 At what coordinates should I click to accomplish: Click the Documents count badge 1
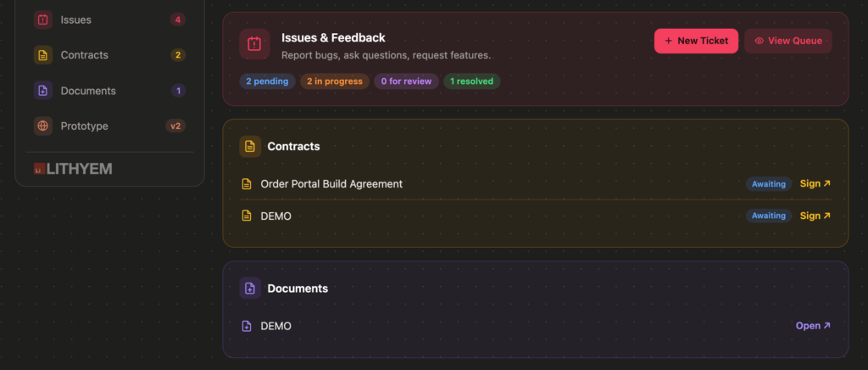[178, 91]
